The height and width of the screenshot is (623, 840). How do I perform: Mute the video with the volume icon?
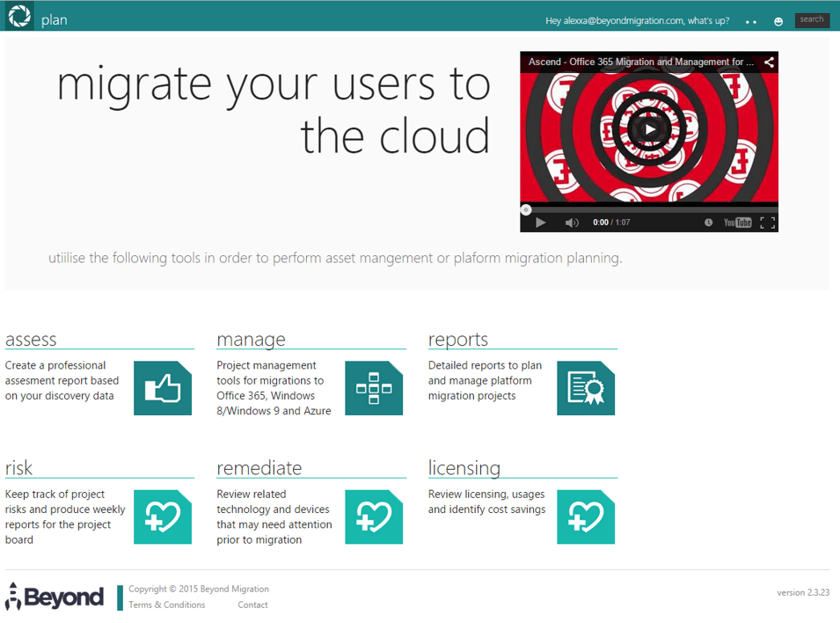(x=572, y=223)
